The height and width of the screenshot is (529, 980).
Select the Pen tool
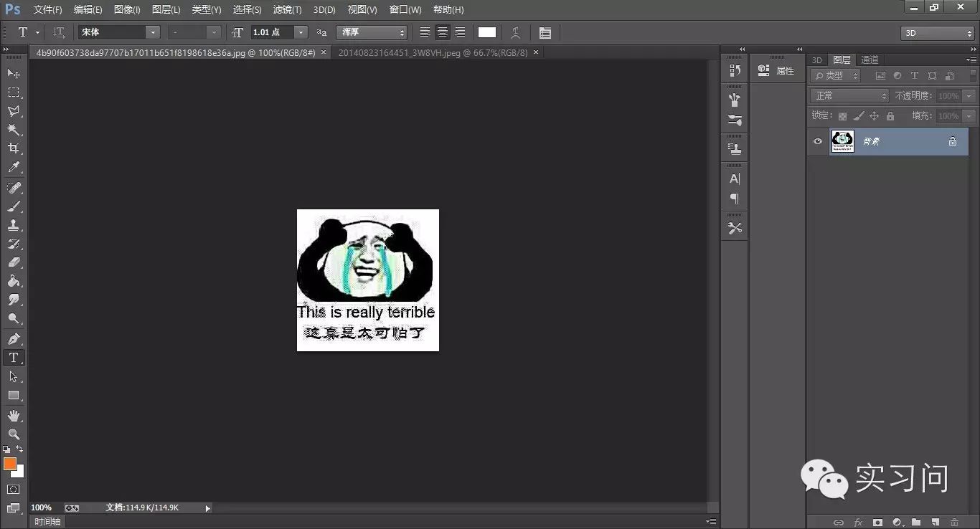coord(14,338)
